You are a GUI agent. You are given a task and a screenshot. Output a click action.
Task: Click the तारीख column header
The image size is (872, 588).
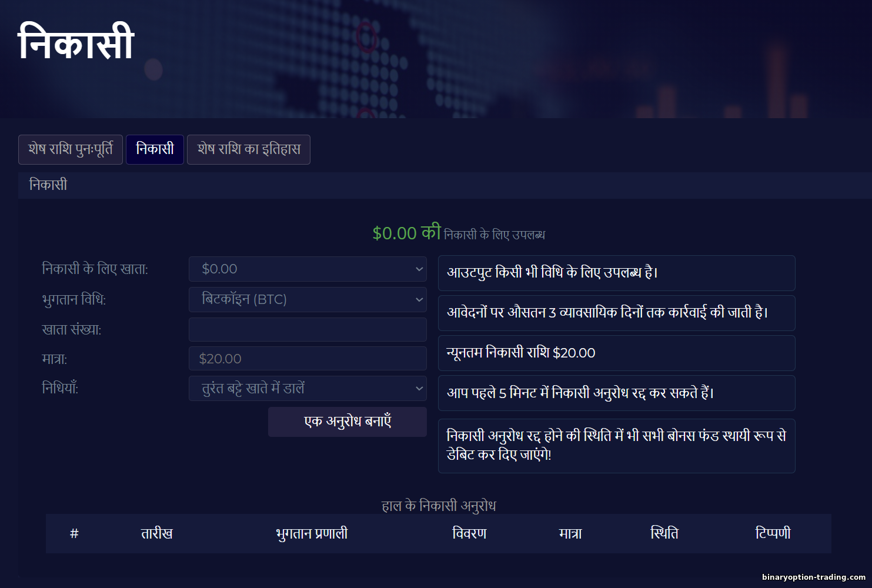click(x=157, y=534)
